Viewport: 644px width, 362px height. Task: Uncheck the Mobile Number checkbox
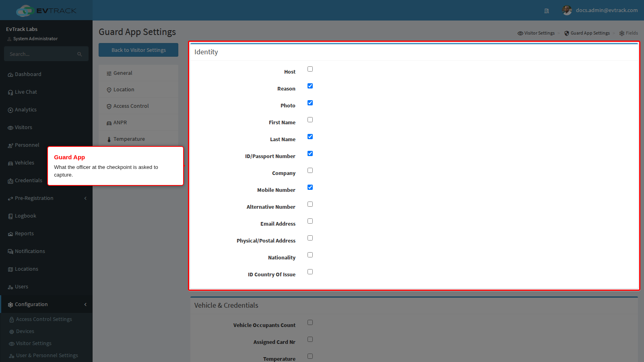tap(310, 187)
